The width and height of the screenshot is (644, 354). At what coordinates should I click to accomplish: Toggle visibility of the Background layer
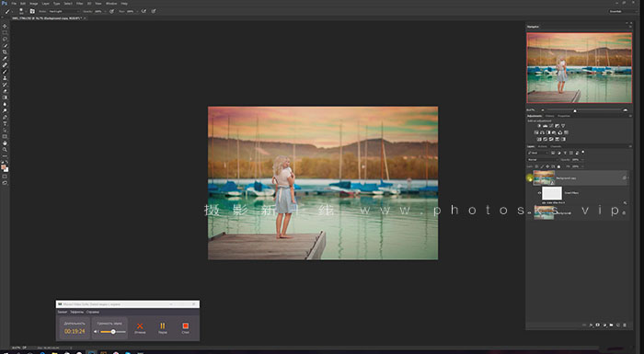[x=530, y=212]
